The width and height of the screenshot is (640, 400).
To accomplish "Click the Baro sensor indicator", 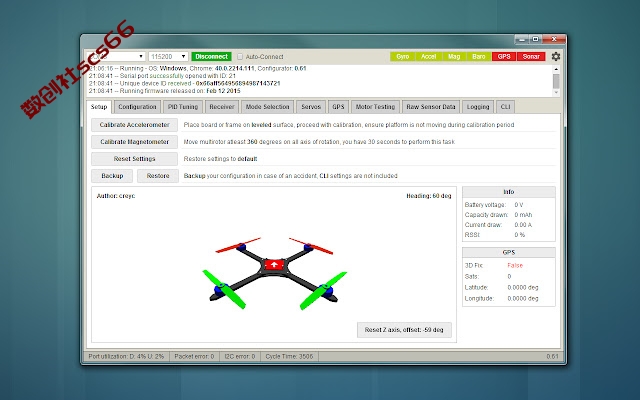I will [479, 56].
